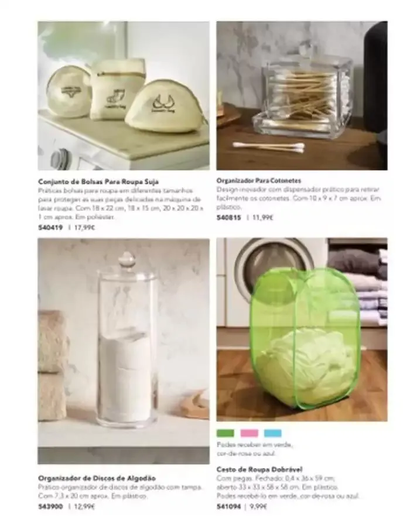The image size is (410, 532).
Task: Click the 12,99€ price
Action: 84,507
